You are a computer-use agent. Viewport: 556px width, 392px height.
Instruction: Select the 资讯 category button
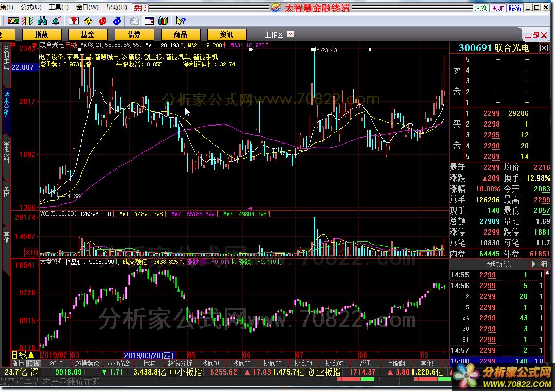point(227,34)
